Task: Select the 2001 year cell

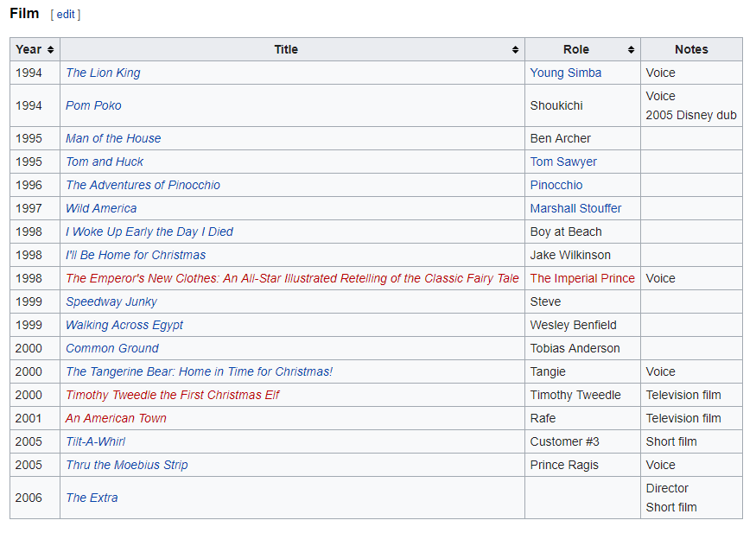Action: 35,418
